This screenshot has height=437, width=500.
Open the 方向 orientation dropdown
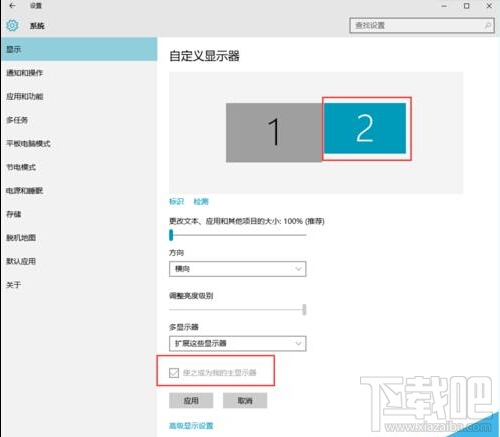pos(237,269)
